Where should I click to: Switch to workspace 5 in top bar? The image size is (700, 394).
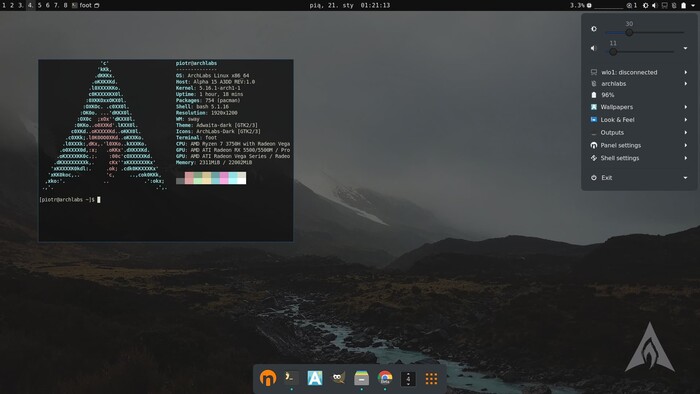click(x=39, y=5)
